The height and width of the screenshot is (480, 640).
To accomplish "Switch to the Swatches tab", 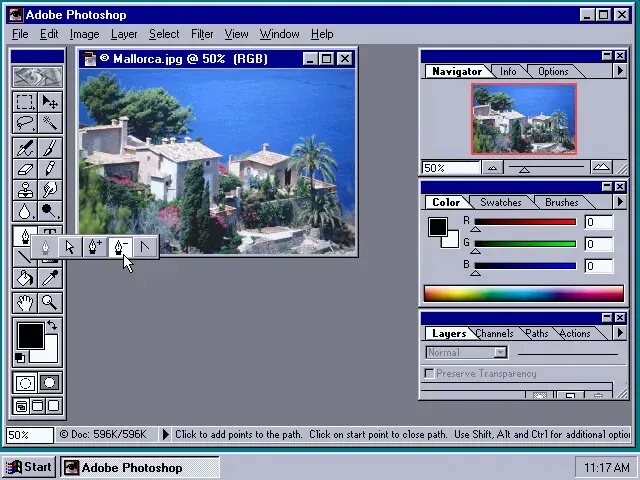I will [x=501, y=202].
